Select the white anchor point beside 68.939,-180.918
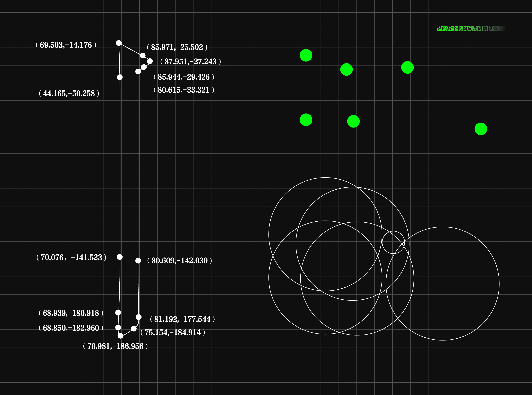This screenshot has width=532, height=395. pos(118,313)
